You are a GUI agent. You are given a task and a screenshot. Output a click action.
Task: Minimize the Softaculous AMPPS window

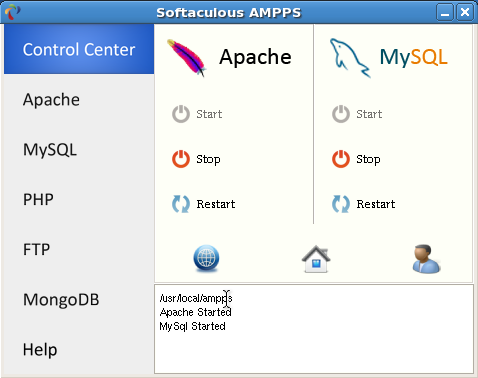(445, 13)
